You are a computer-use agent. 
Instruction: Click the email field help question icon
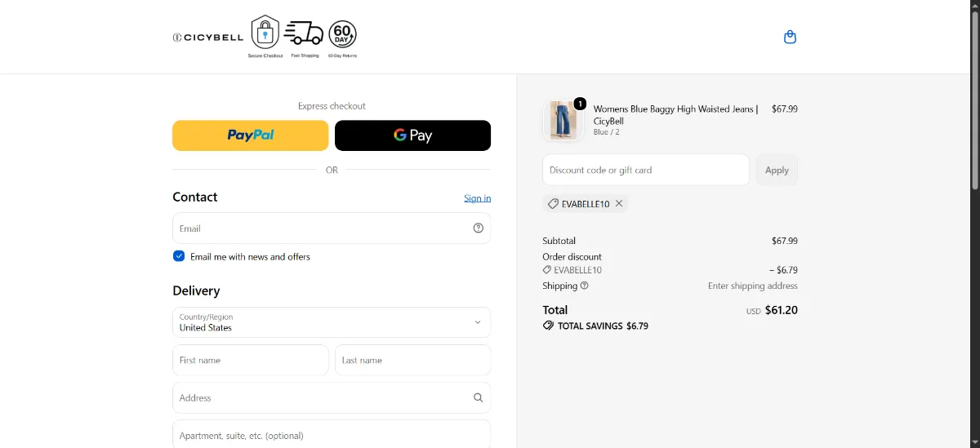(x=479, y=228)
